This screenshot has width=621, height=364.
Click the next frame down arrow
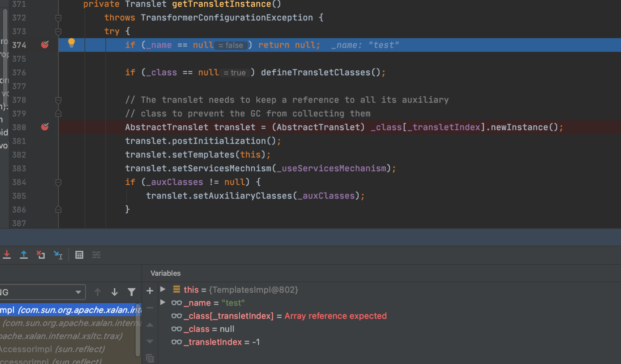pyautogui.click(x=115, y=292)
